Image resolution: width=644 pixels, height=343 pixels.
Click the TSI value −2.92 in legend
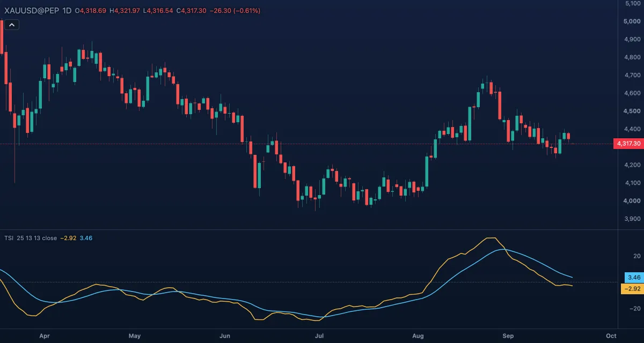68,237
